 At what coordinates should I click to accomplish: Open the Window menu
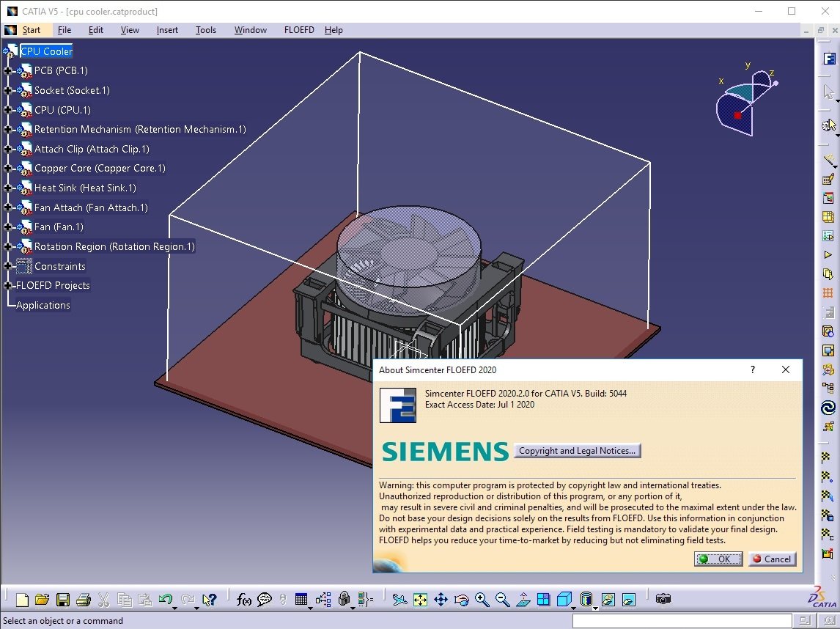(x=250, y=30)
